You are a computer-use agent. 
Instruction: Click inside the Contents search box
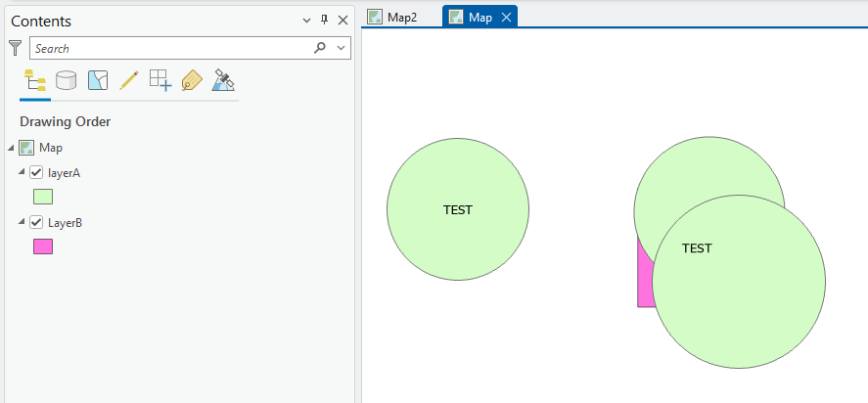166,48
